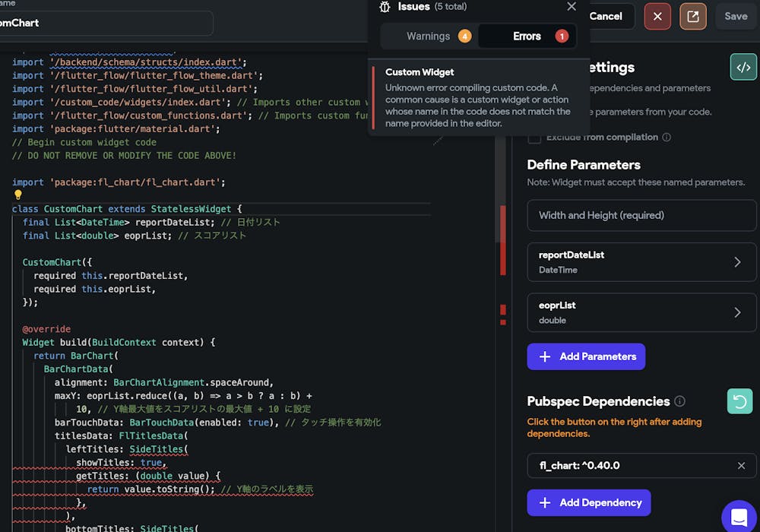Click the Save button
The image size is (760, 532).
coord(736,16)
